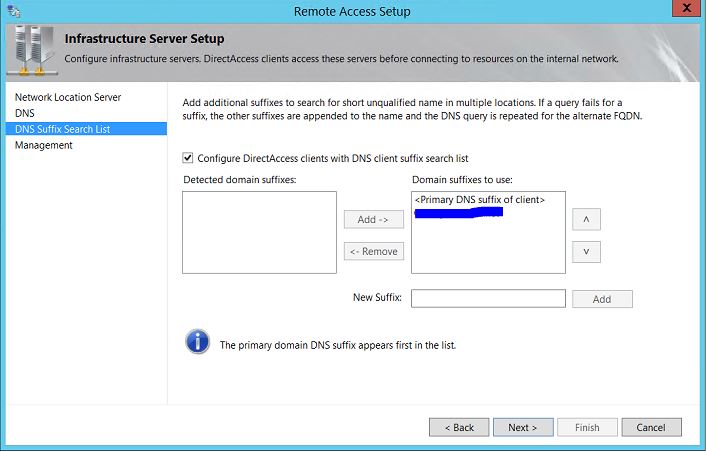The height and width of the screenshot is (452, 706).
Task: Proceed with the Next > button
Action: pos(523,427)
